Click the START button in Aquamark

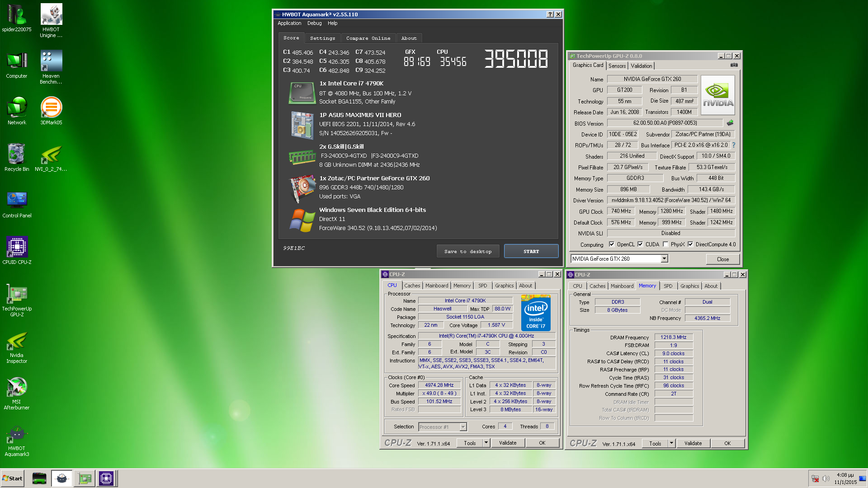tap(531, 251)
